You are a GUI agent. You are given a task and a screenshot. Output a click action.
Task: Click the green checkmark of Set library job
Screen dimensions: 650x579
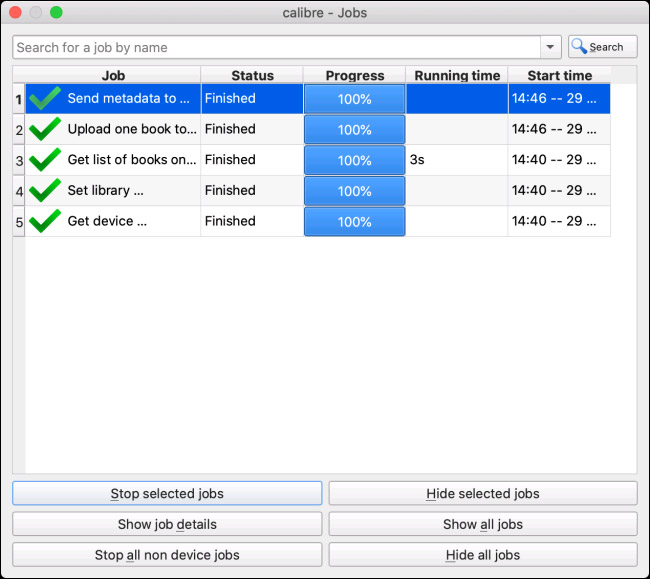[x=45, y=190]
